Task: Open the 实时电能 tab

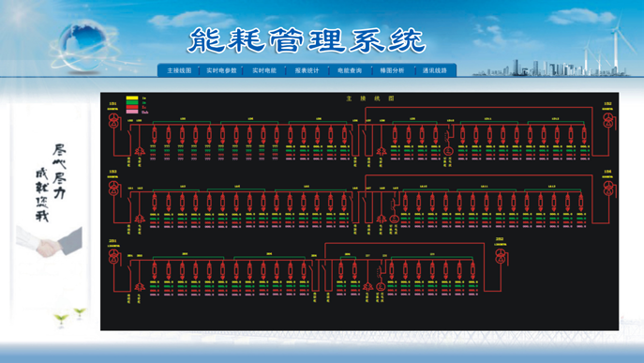Action: point(264,70)
